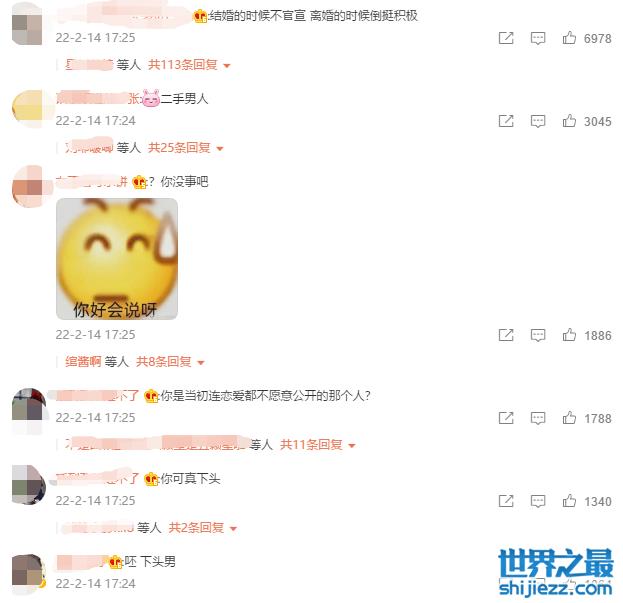
Task: Expand 共25条回复 replies
Action: tap(186, 148)
